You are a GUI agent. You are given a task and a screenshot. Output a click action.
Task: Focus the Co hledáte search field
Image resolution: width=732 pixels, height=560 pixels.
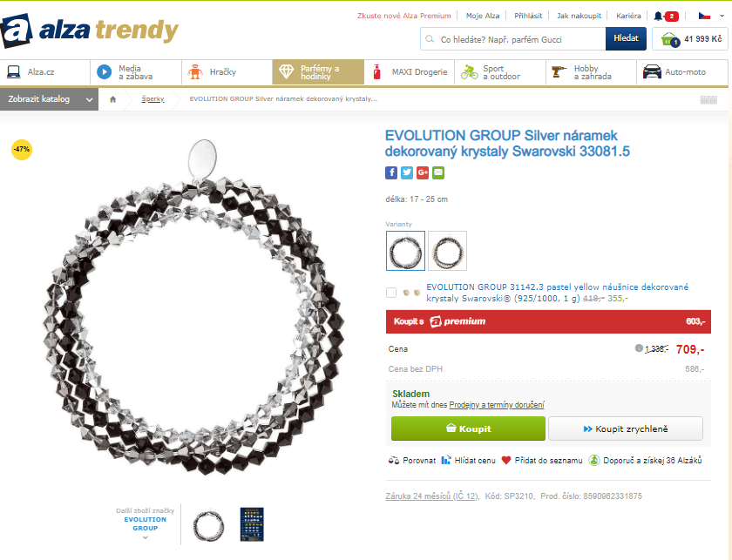pos(513,38)
